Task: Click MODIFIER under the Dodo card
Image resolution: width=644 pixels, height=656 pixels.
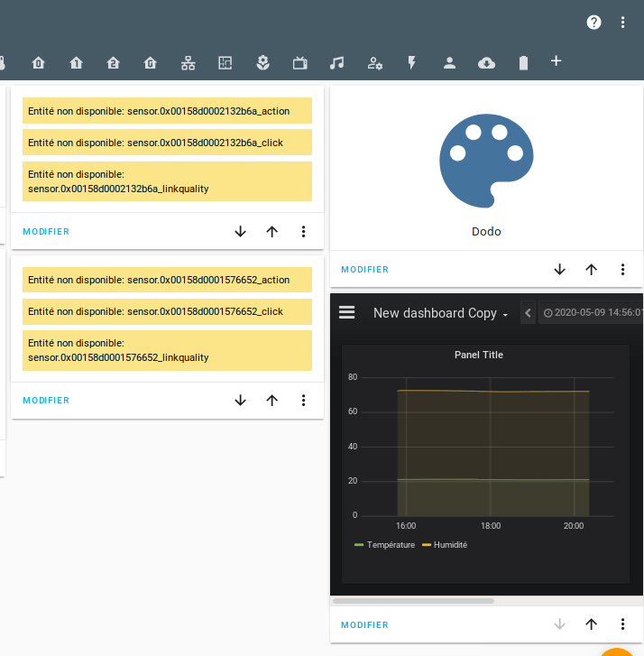Action: pos(364,270)
